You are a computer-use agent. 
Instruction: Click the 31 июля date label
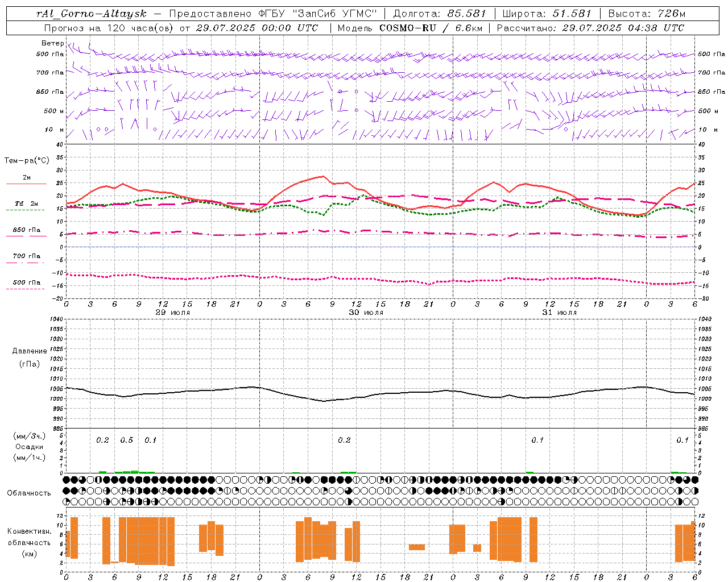[x=560, y=312]
